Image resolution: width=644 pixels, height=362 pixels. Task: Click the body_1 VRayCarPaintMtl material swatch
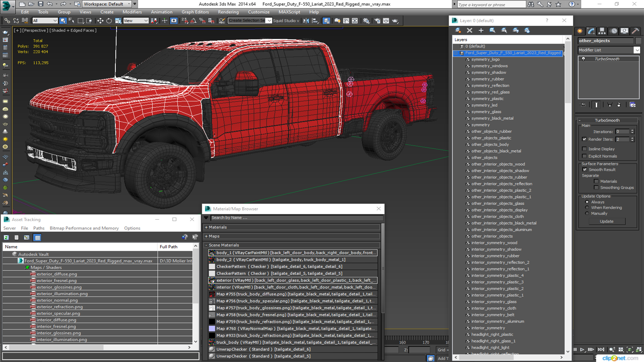[212, 253]
